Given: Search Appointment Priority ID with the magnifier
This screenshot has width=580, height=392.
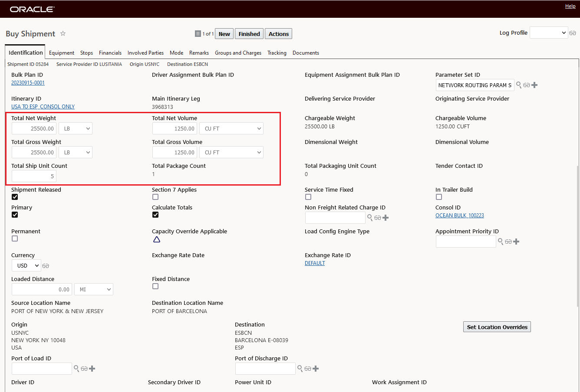Looking at the screenshot, I should (501, 242).
